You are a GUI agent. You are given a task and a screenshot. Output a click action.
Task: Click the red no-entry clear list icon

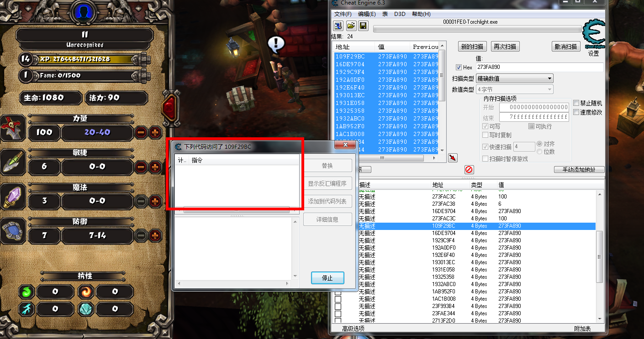click(469, 170)
